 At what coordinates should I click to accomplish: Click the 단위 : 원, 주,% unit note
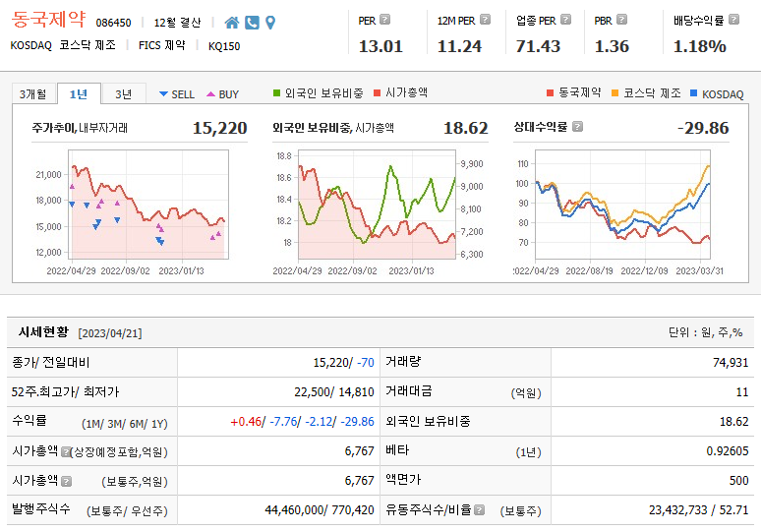(x=706, y=332)
